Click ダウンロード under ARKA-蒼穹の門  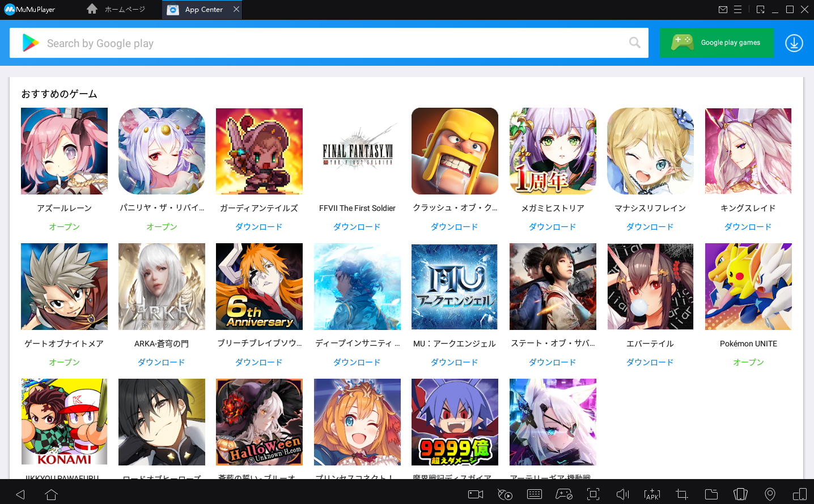(162, 362)
